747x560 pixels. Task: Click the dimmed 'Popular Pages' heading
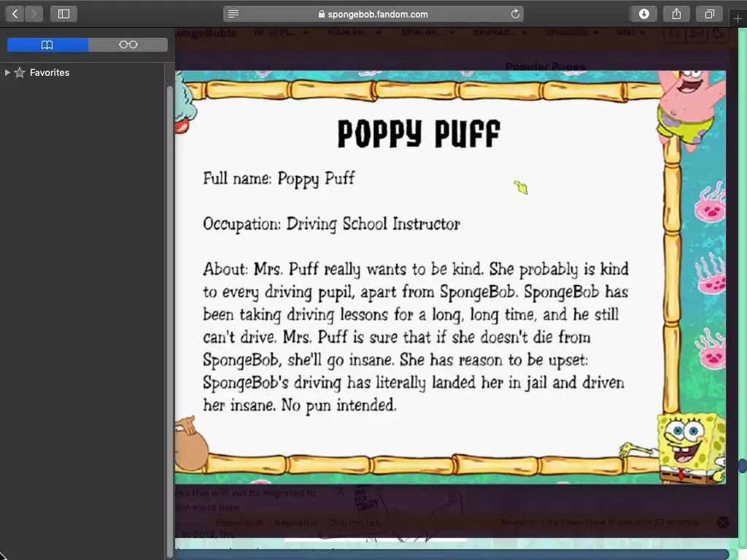546,66
